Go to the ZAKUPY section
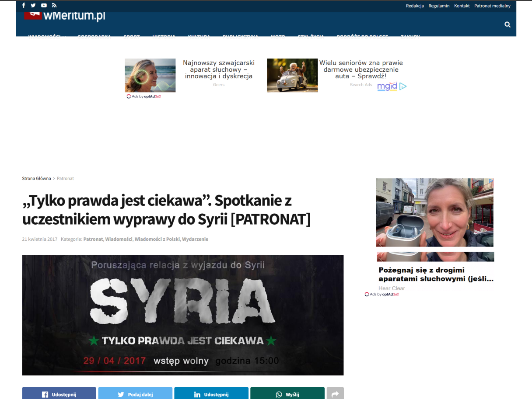Screen dimensions: 532x399 409,37
